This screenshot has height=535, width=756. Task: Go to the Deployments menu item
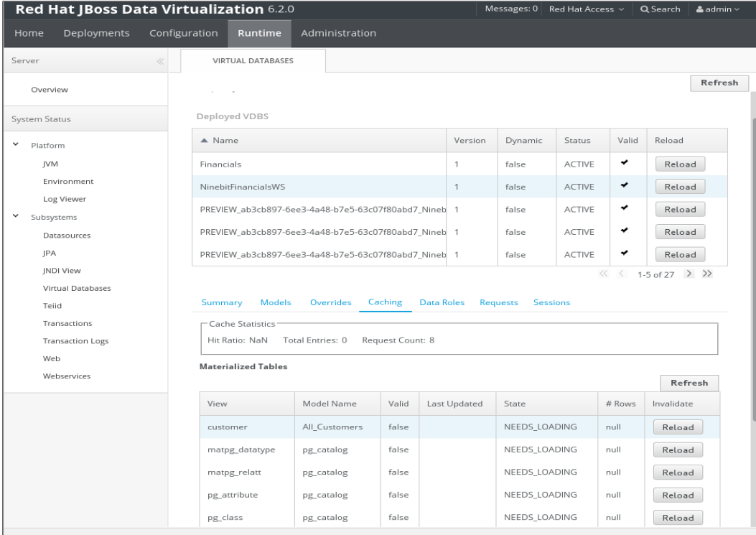click(96, 33)
